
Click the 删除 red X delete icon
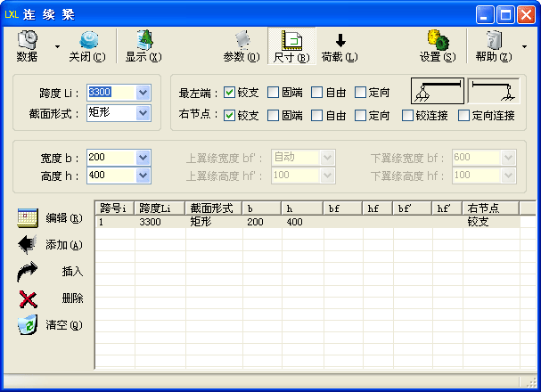[28, 298]
